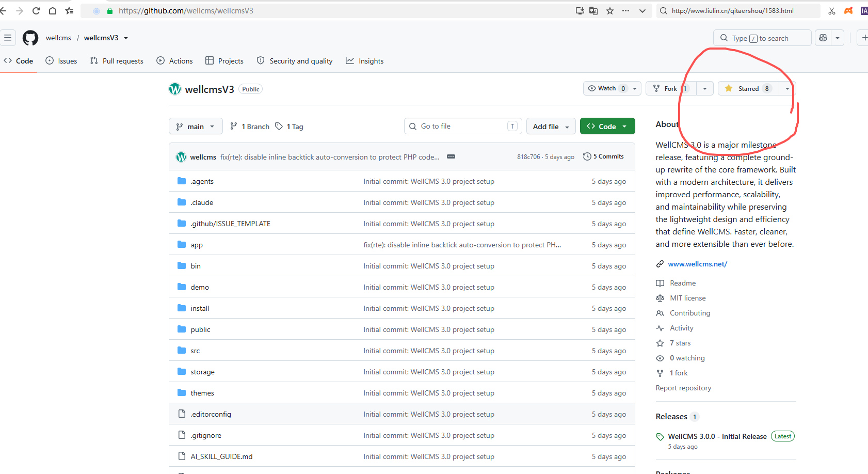Open the hamburger navigation menu

(8, 38)
